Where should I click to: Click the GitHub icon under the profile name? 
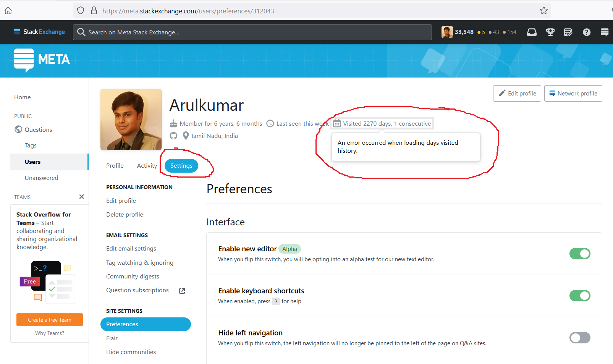pyautogui.click(x=173, y=136)
